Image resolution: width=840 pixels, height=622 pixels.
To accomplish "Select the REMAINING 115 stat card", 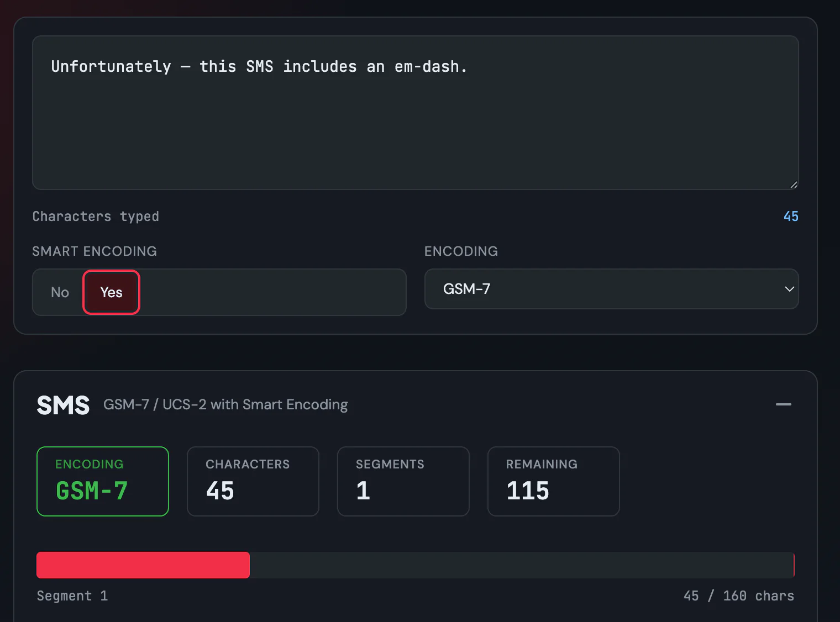I will pos(553,481).
